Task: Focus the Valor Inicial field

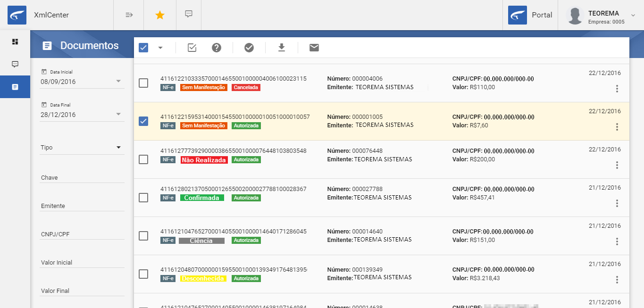Action: coord(83,263)
